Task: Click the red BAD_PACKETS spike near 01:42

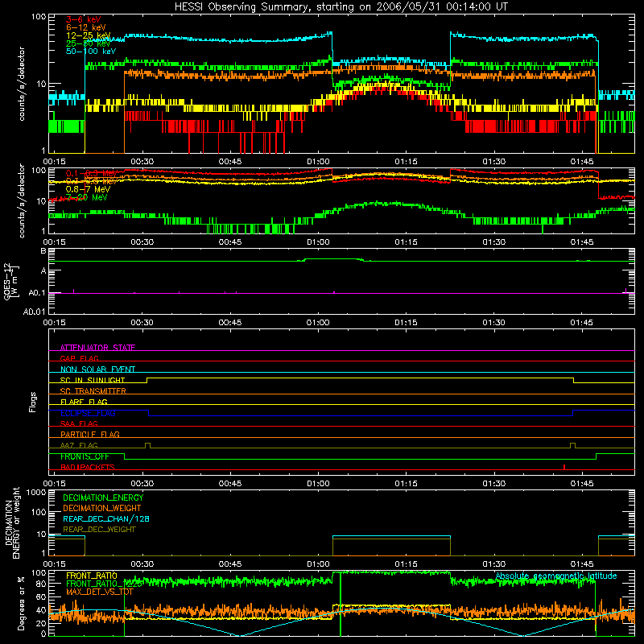Action: click(564, 467)
